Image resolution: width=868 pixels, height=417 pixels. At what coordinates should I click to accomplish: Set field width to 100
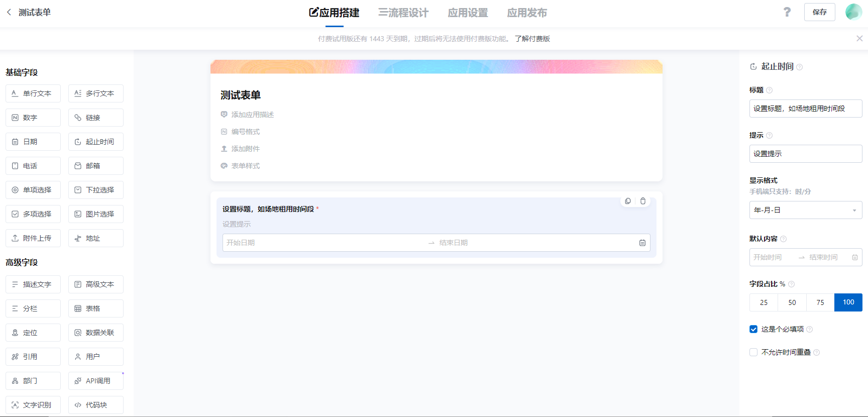pos(848,302)
